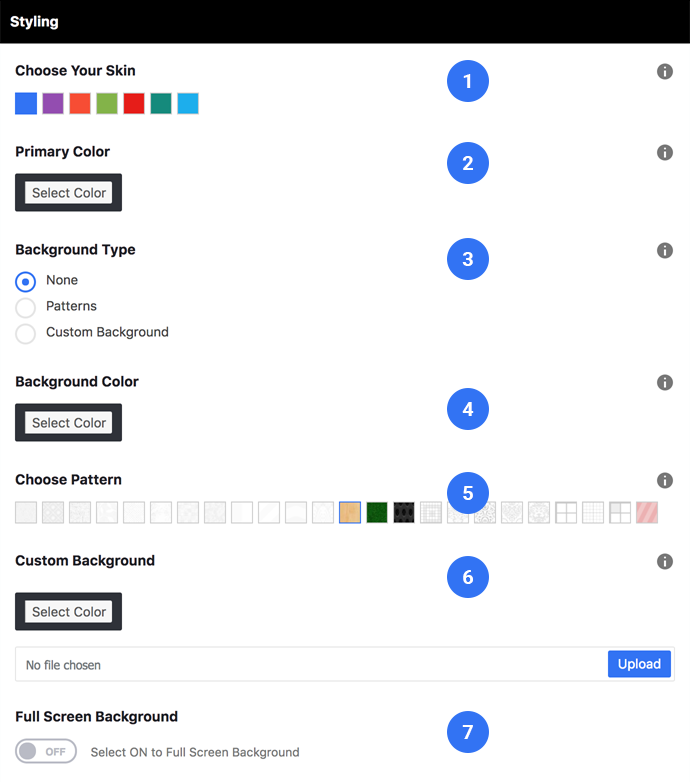This screenshot has width=690, height=783.
Task: Open Custom Background Select Color picker
Action: point(68,612)
